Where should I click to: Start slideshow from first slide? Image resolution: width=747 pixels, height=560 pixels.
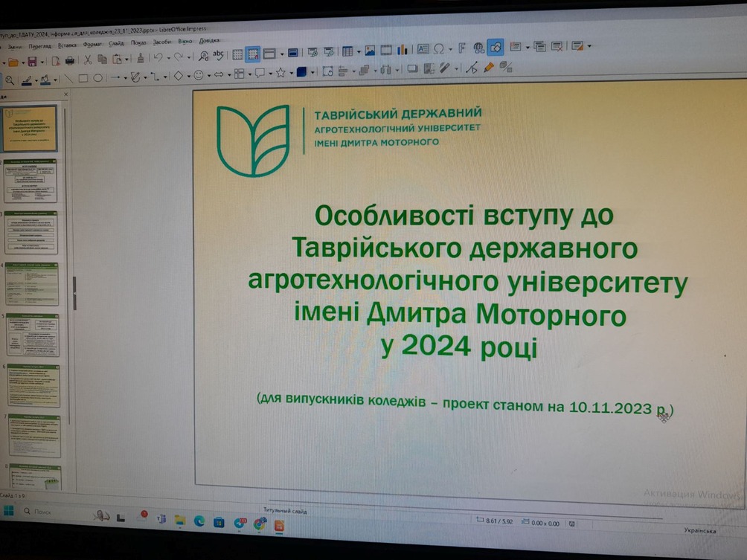coord(313,52)
